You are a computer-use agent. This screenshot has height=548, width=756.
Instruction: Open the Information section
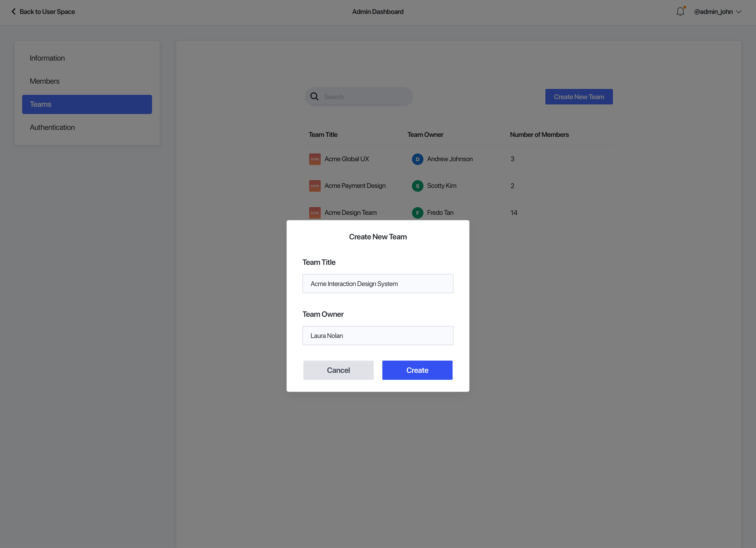pos(87,58)
